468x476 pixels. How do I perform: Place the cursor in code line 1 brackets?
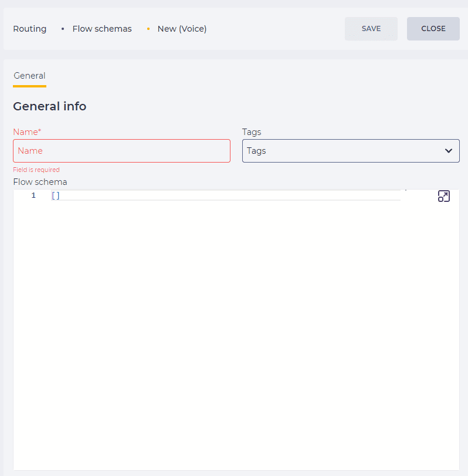pos(56,195)
